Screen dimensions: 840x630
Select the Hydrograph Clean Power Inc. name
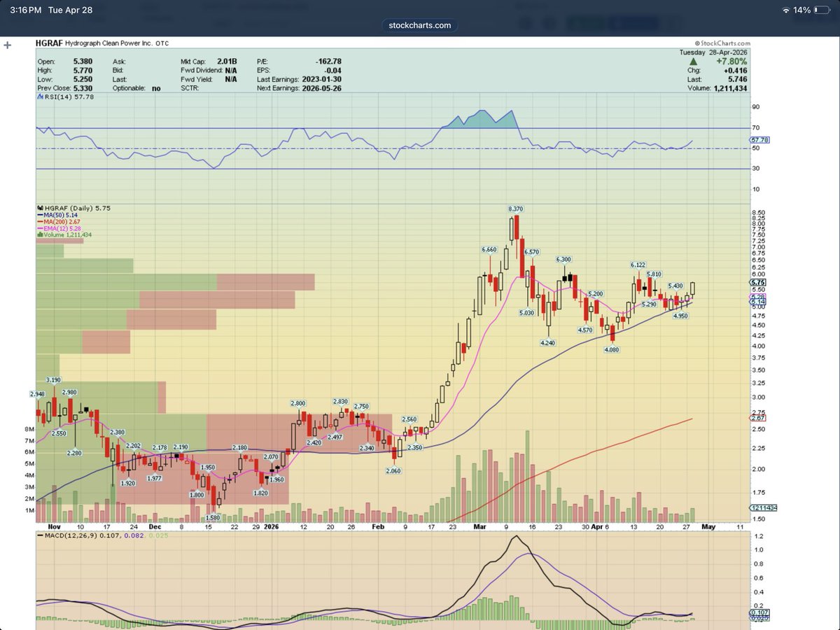pyautogui.click(x=108, y=44)
